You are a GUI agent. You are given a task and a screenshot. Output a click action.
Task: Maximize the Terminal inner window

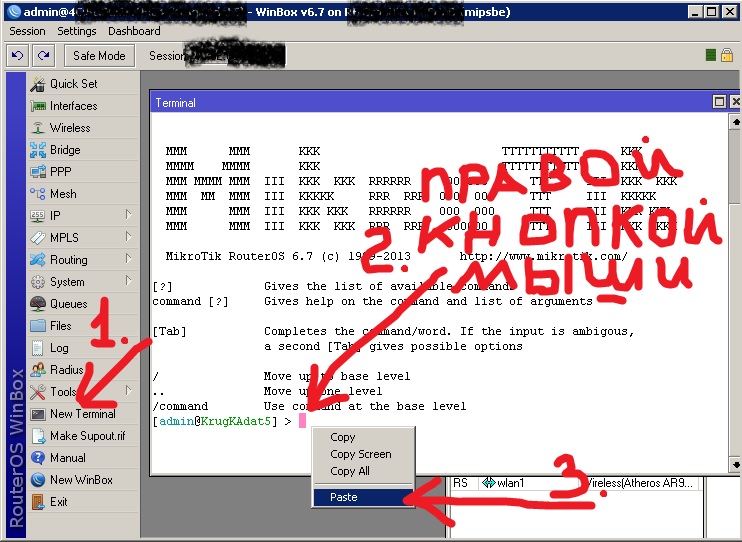(x=718, y=102)
